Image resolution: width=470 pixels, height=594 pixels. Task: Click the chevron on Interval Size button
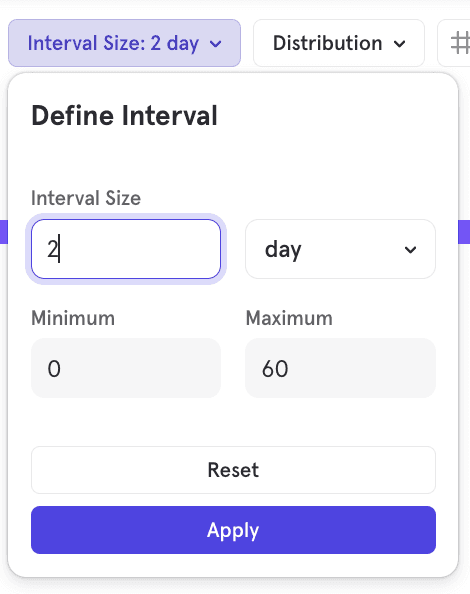point(215,44)
